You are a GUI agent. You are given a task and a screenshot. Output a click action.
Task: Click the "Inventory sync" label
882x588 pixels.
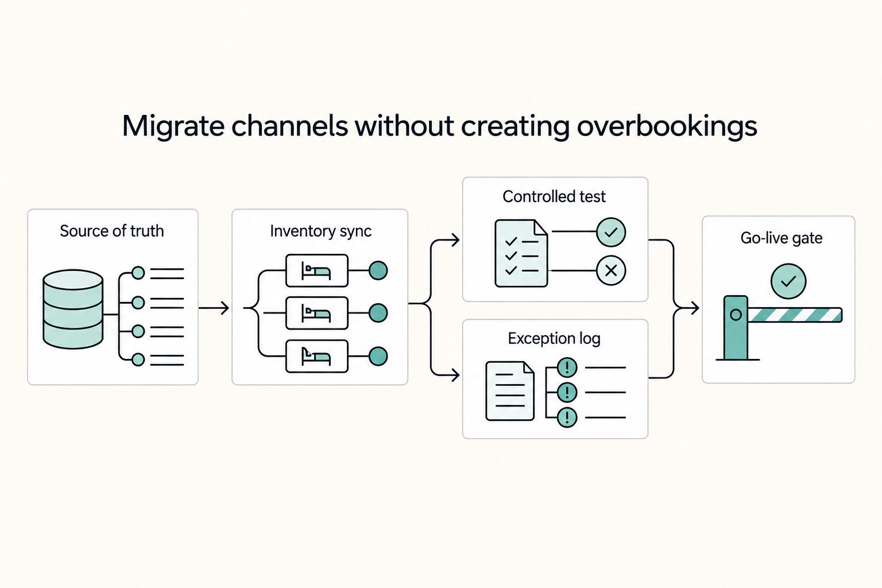pos(320,231)
